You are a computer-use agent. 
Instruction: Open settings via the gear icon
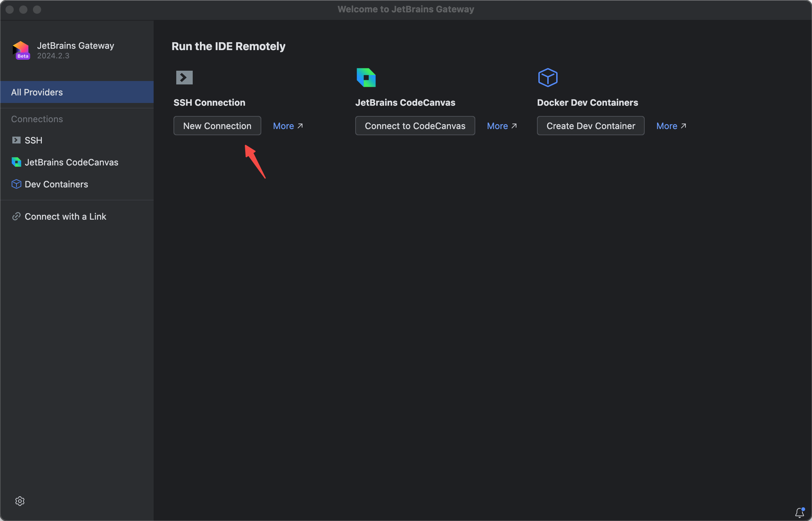click(x=20, y=501)
